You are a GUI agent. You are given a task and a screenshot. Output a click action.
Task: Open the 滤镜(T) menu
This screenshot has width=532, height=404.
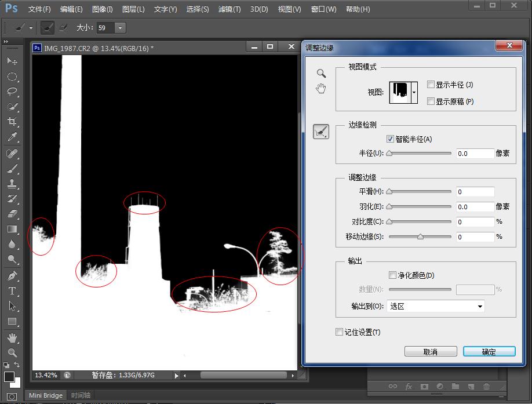[229, 9]
